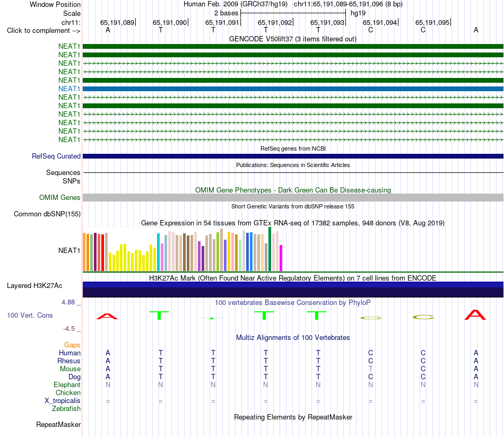Open the GTEx Gene Expression track title
The width and height of the screenshot is (504, 437).
(293, 223)
